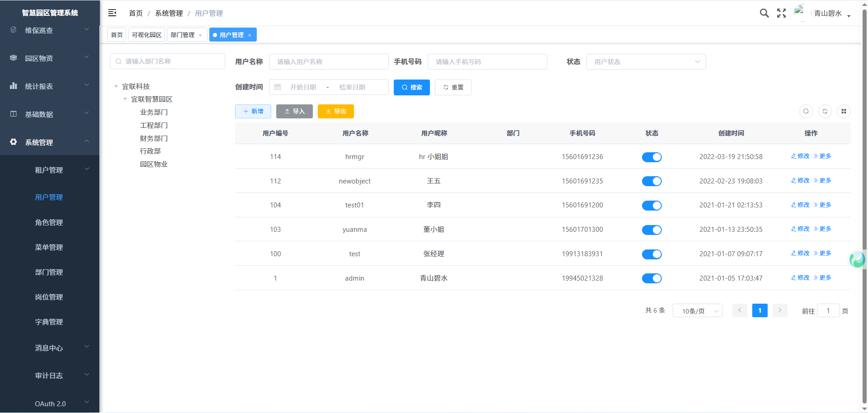
Task: Refresh the user table with round refresh icon
Action: click(x=825, y=111)
